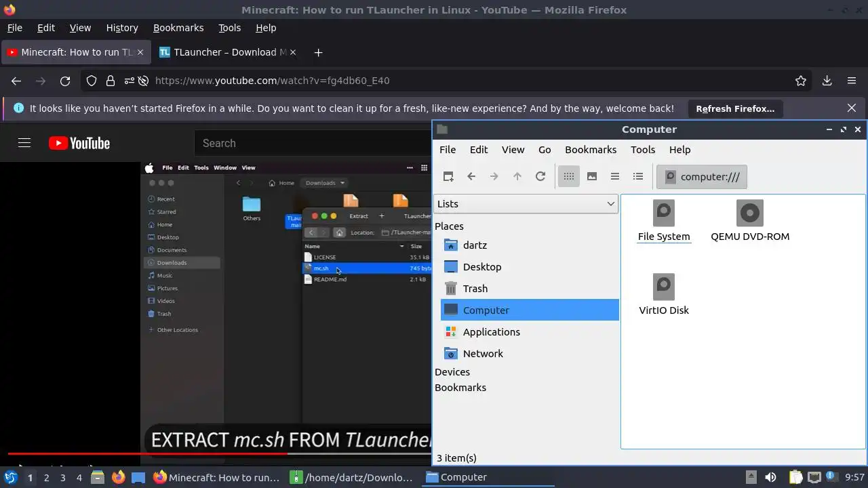Image resolution: width=868 pixels, height=488 pixels.
Task: Click the site security padlock icon
Action: (x=110, y=81)
